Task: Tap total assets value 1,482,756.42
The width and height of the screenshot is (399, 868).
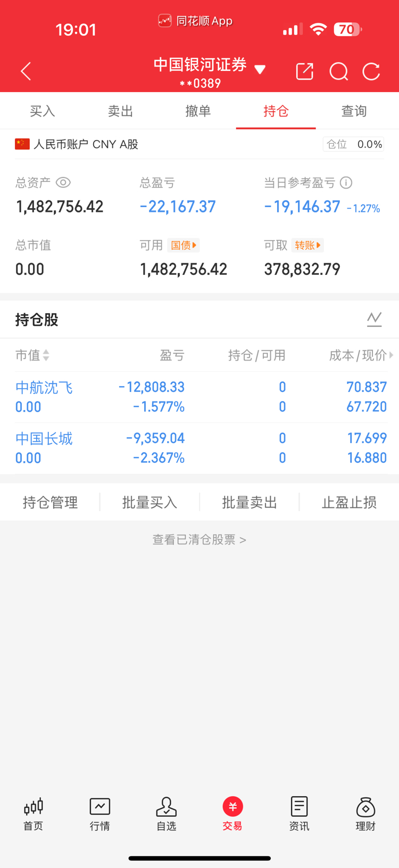Action: point(60,207)
